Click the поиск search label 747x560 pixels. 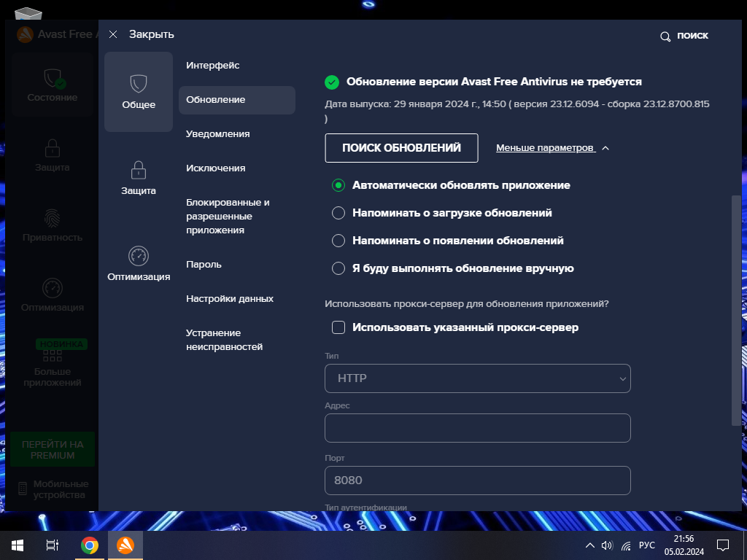click(x=692, y=35)
